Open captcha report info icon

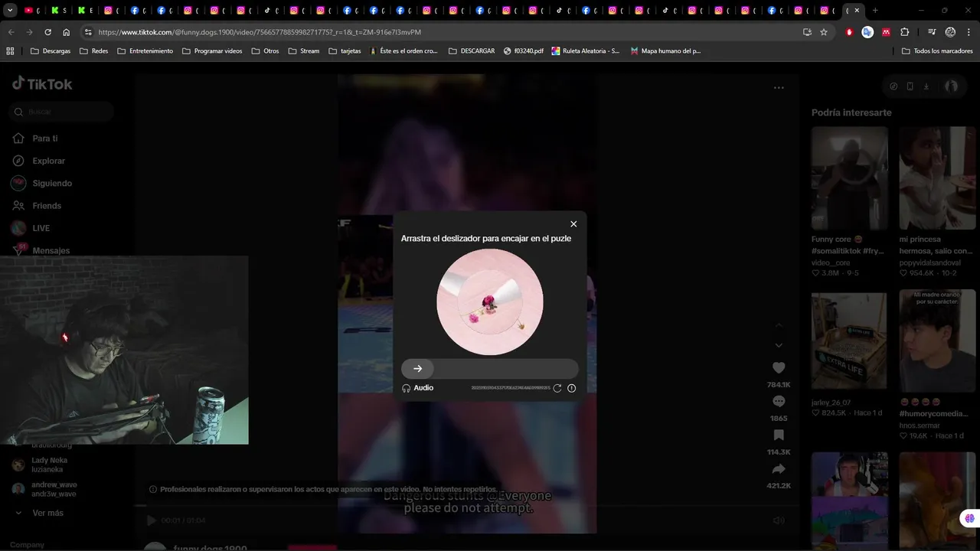(571, 388)
